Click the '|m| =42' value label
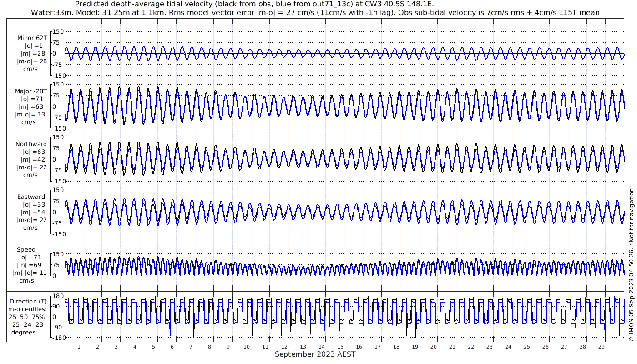The width and height of the screenshot is (637, 364). 33,159
